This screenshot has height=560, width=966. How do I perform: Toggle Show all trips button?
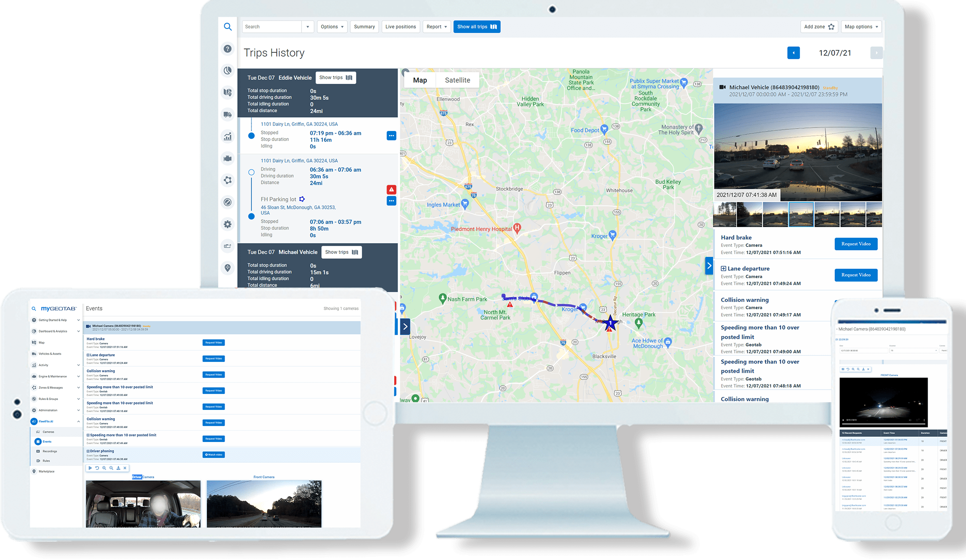click(x=476, y=27)
